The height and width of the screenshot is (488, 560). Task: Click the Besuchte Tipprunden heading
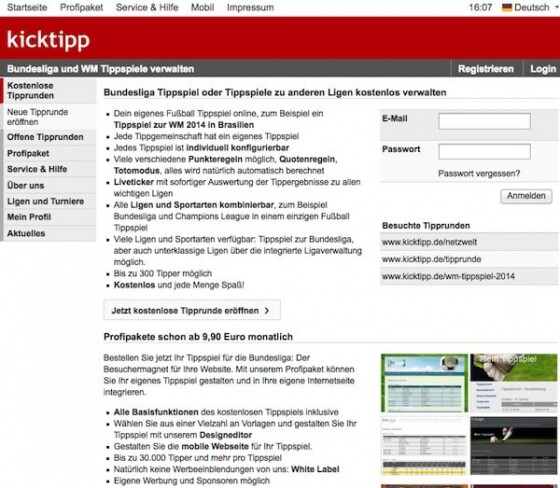[x=426, y=226]
